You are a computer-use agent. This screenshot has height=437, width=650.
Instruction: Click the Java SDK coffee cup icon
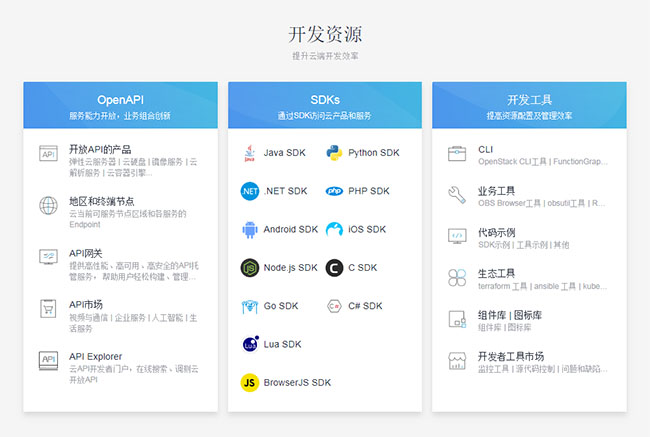249,153
